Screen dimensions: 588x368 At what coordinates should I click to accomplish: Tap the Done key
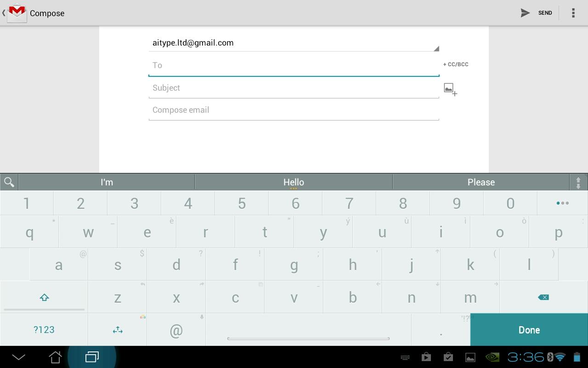tap(529, 330)
